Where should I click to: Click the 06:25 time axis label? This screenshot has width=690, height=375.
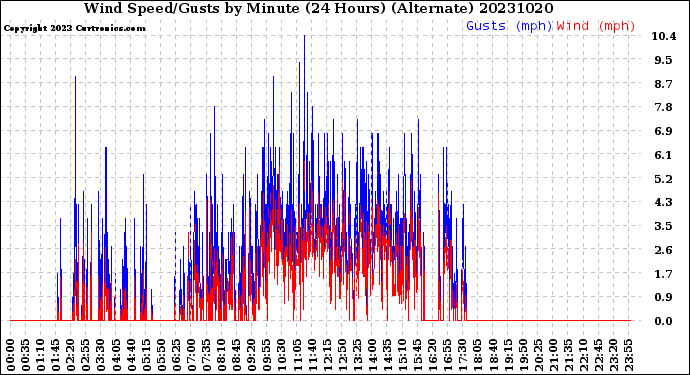click(x=176, y=354)
